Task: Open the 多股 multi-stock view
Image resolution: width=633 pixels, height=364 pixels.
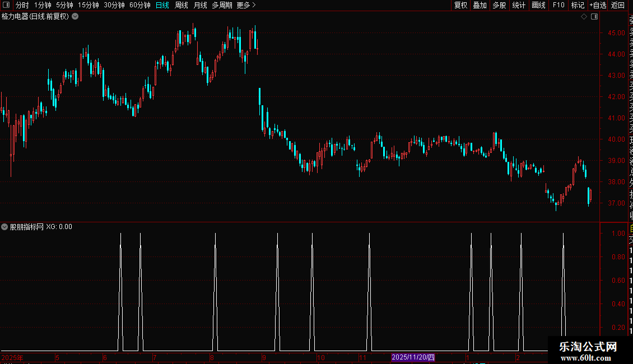Action: coord(499,5)
